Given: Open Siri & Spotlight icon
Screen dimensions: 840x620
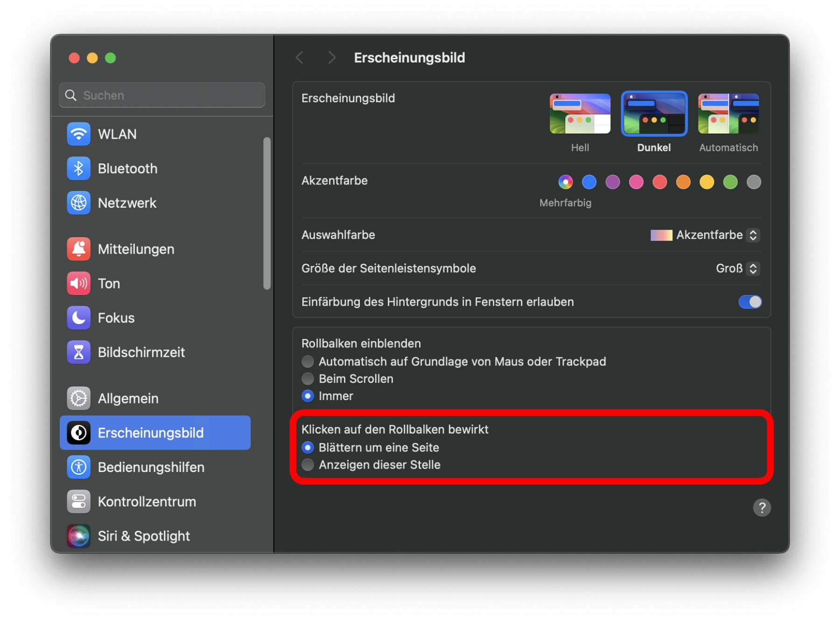Looking at the screenshot, I should coord(78,536).
